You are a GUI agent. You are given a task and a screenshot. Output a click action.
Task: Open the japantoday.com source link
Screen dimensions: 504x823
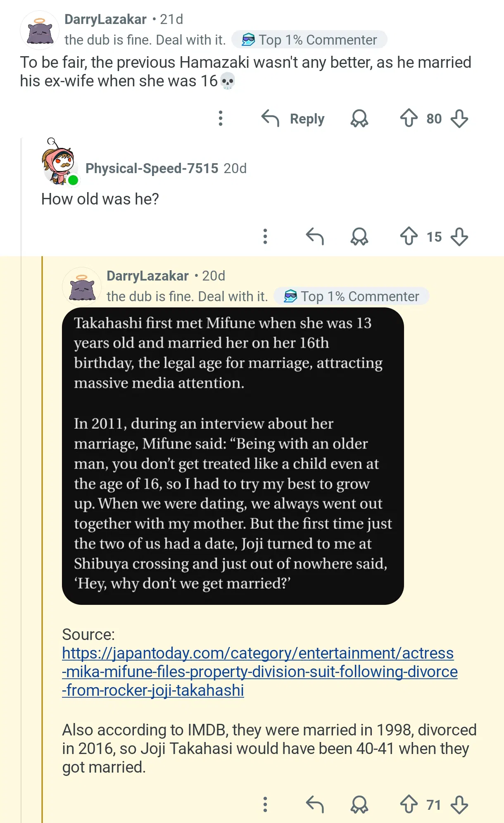tap(259, 671)
